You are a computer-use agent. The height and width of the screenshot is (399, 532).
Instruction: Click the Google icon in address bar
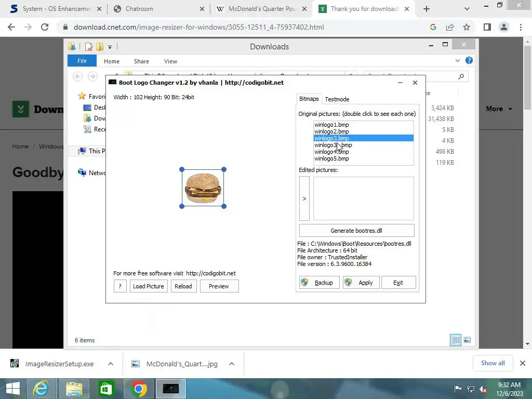[433, 27]
